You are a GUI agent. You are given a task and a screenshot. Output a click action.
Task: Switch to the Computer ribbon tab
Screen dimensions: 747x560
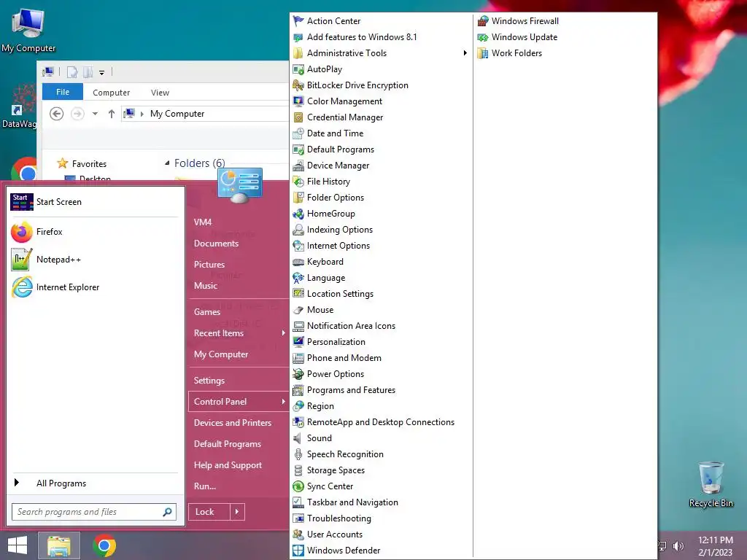(x=111, y=93)
